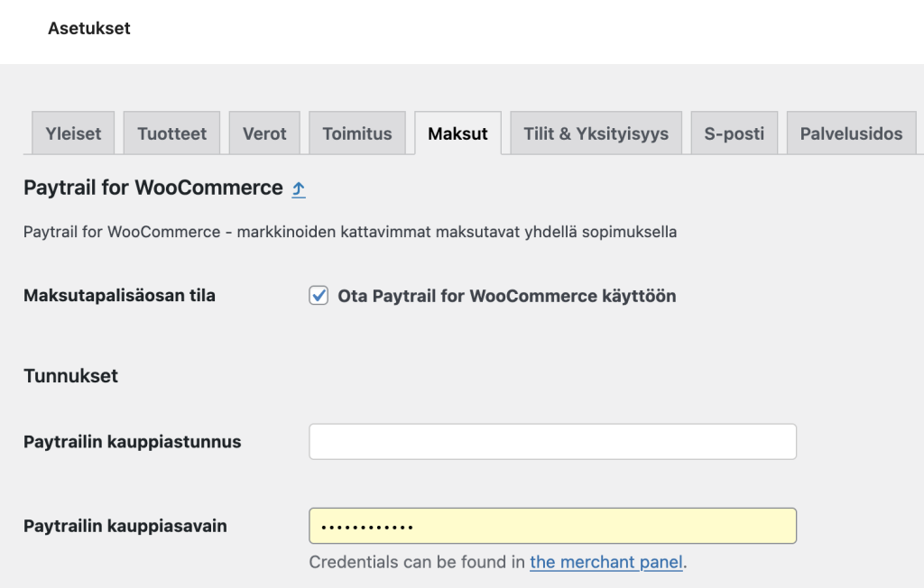Click the active Maksut tab
The width and height of the screenshot is (924, 588).
[457, 133]
